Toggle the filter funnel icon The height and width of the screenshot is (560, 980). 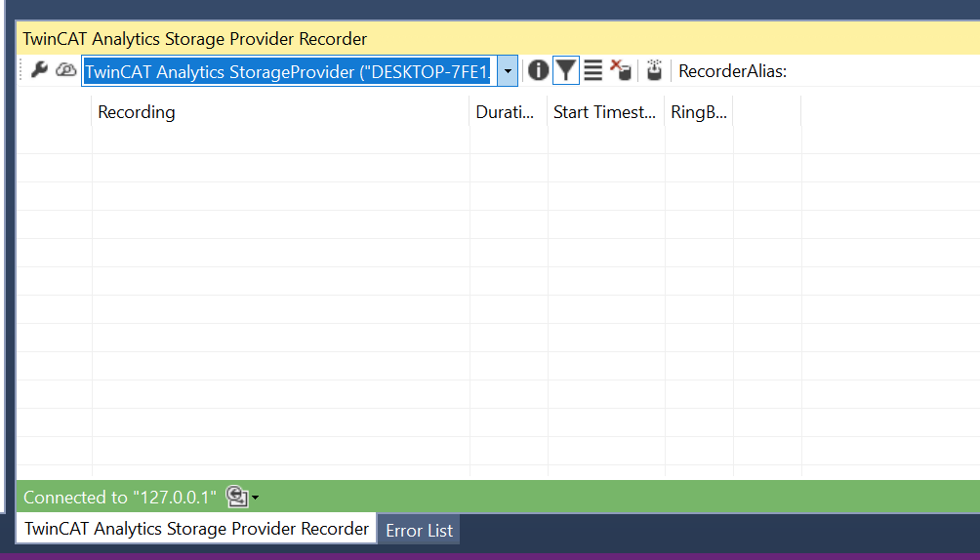point(565,70)
